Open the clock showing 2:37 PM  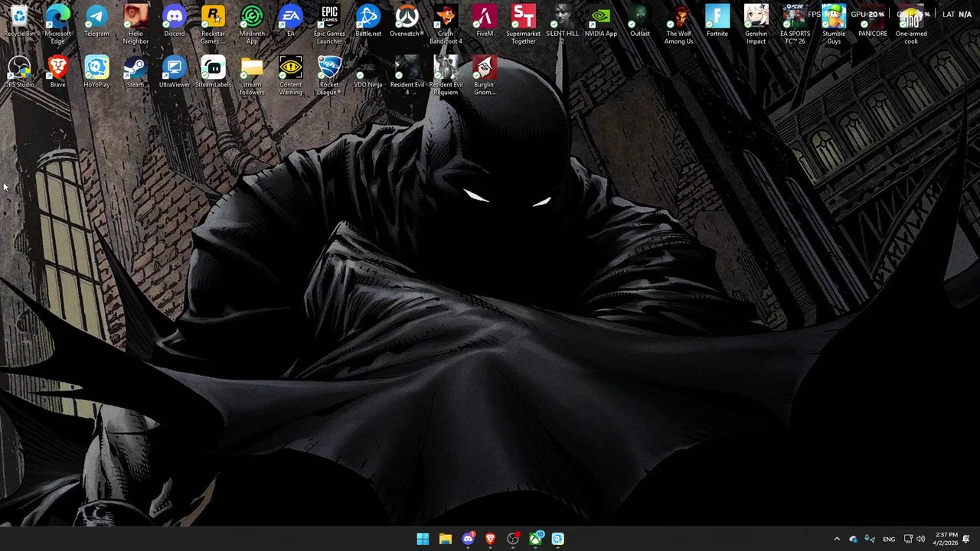(x=946, y=539)
